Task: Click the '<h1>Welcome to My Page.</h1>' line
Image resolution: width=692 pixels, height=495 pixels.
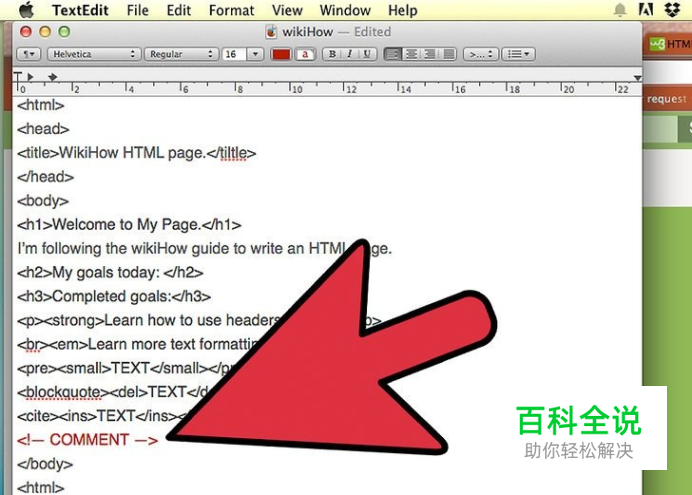Action: tap(129, 225)
